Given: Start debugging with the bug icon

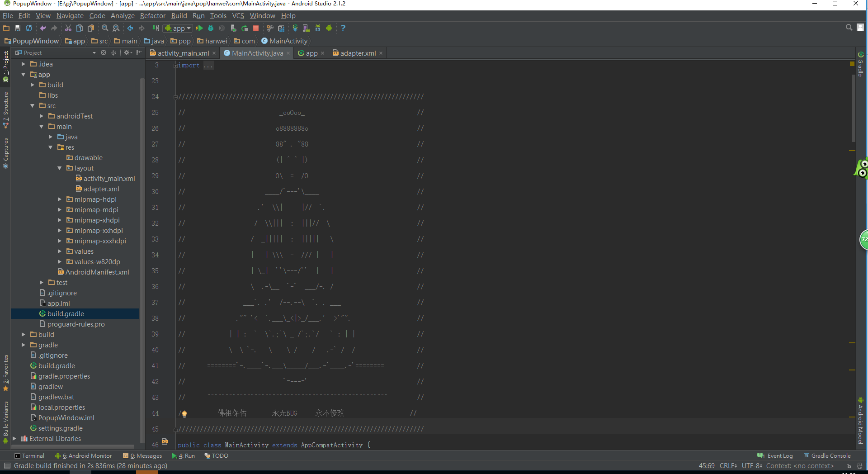Looking at the screenshot, I should (211, 28).
